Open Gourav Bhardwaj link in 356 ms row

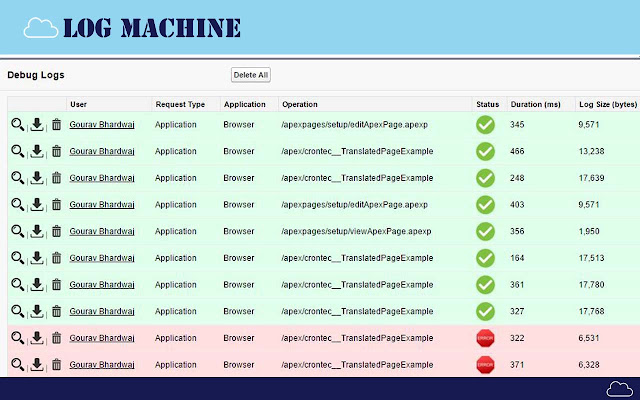(102, 231)
